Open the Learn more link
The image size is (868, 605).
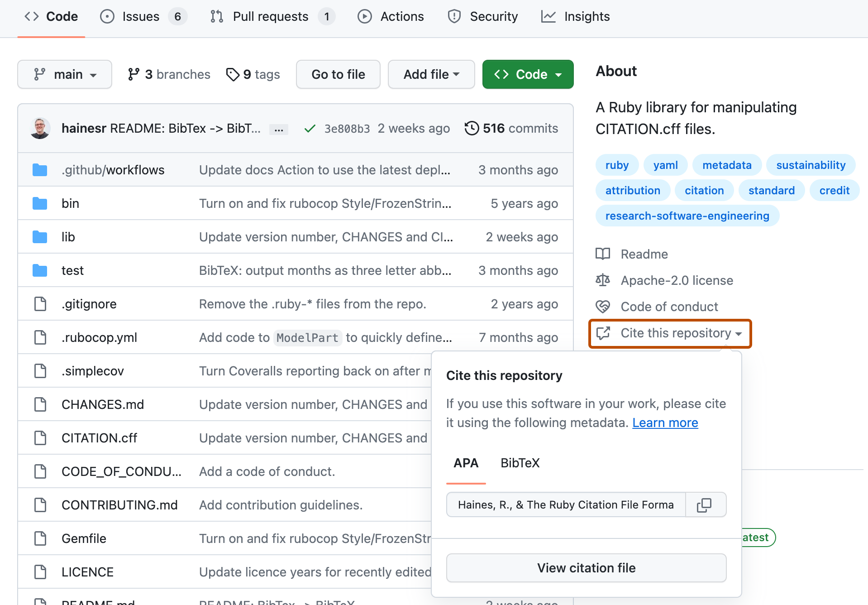pos(665,423)
